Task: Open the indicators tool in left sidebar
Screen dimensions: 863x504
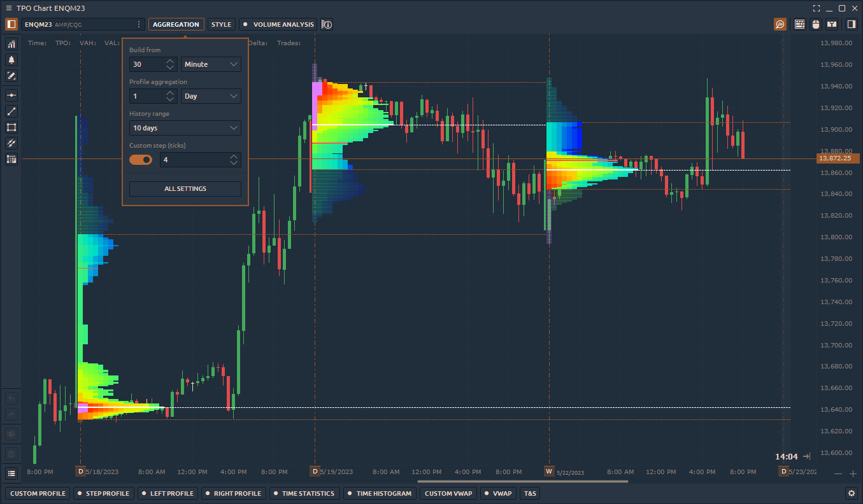Action: tap(11, 44)
